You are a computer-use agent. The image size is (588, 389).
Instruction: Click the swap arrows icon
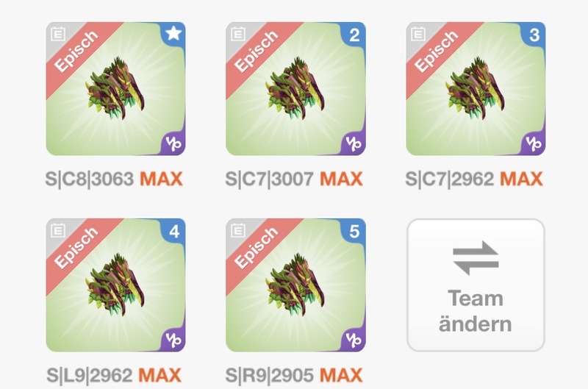click(476, 258)
